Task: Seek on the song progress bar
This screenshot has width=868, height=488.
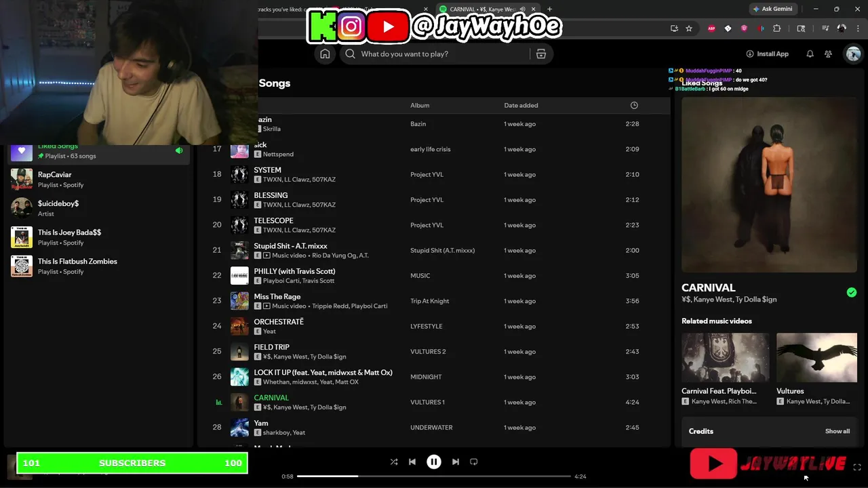Action: tap(434, 476)
